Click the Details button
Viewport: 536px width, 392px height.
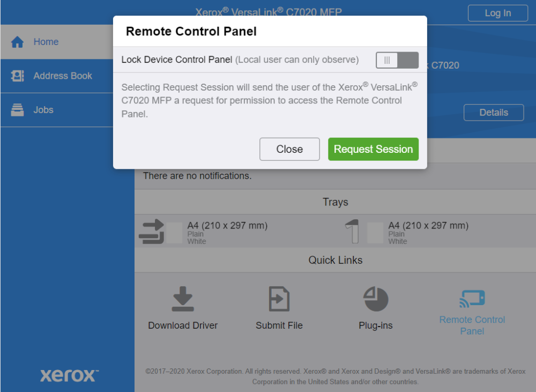click(493, 113)
